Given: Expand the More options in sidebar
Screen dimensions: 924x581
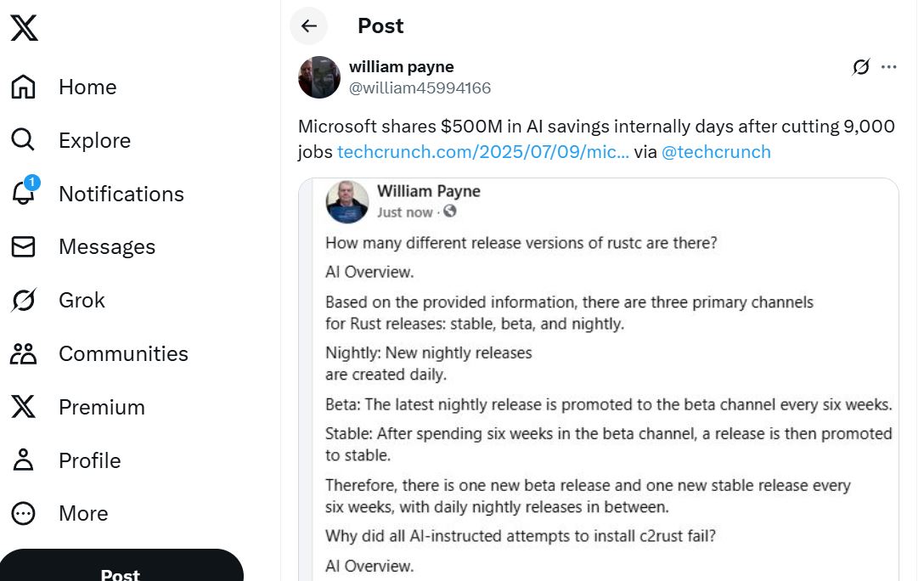Looking at the screenshot, I should 24,514.
